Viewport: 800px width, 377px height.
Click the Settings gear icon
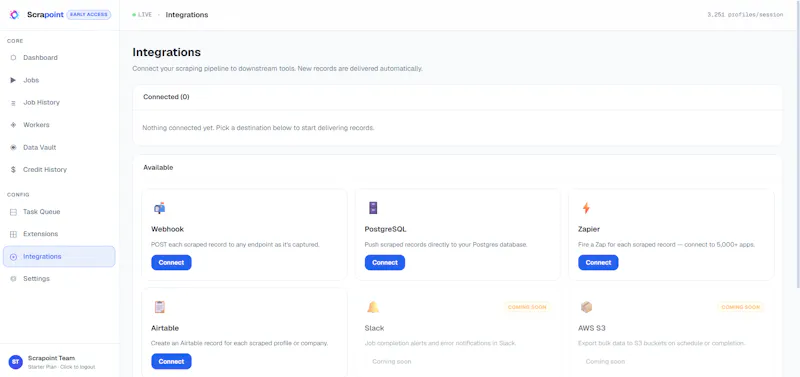(13, 279)
